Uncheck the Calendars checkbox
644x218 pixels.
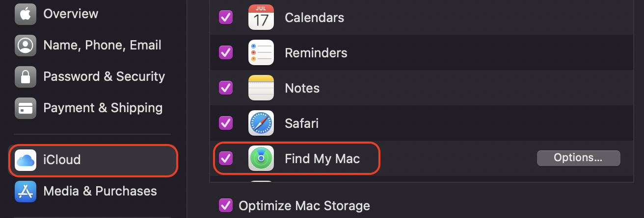pos(226,18)
